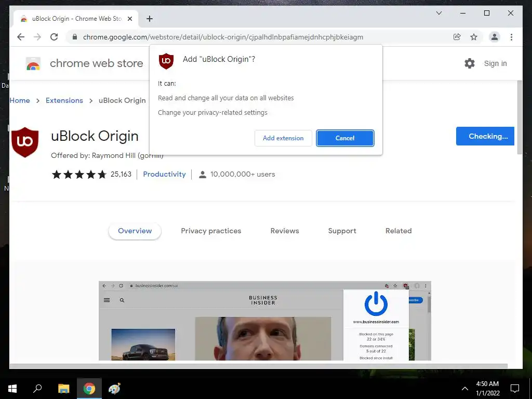
Task: Click "Change your privacy-related settings" text
Action: point(212,113)
